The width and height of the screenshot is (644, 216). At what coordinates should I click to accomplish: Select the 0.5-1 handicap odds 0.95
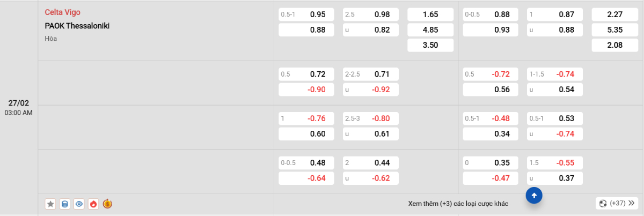pos(306,14)
